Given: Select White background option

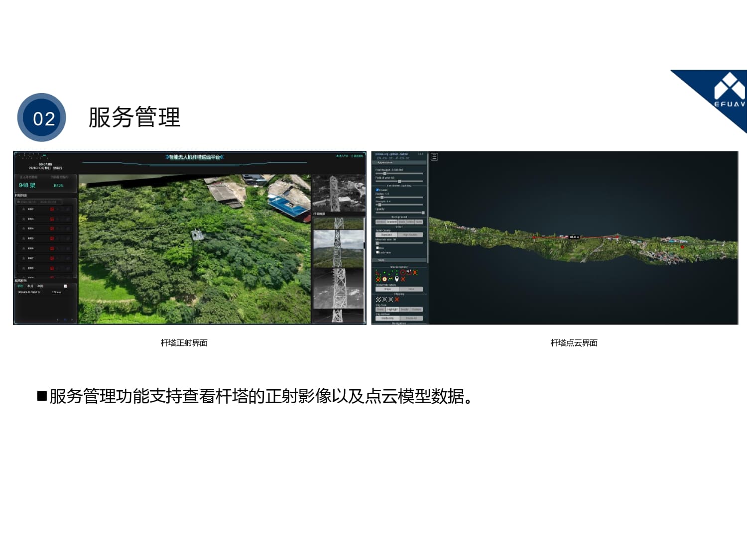Looking at the screenshot, I should [410, 222].
